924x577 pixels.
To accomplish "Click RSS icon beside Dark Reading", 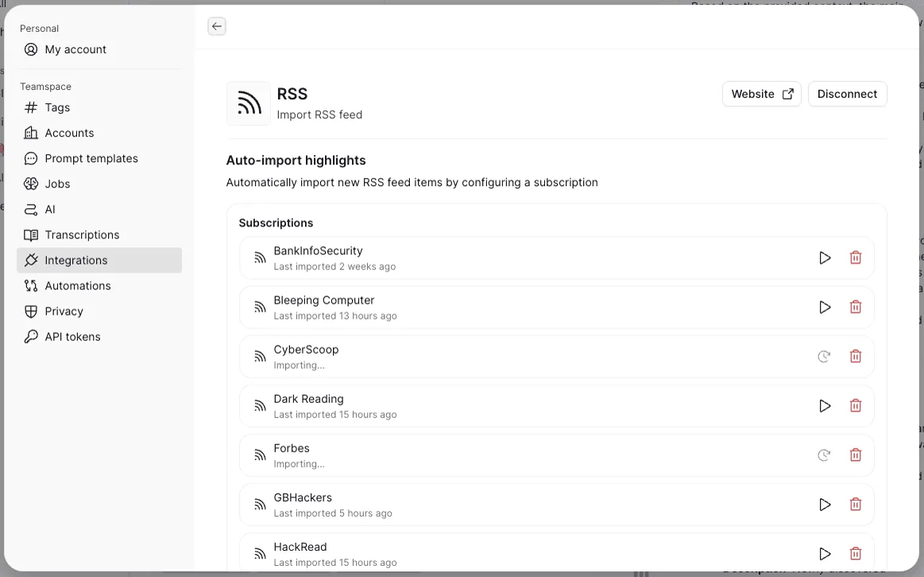I will click(260, 405).
